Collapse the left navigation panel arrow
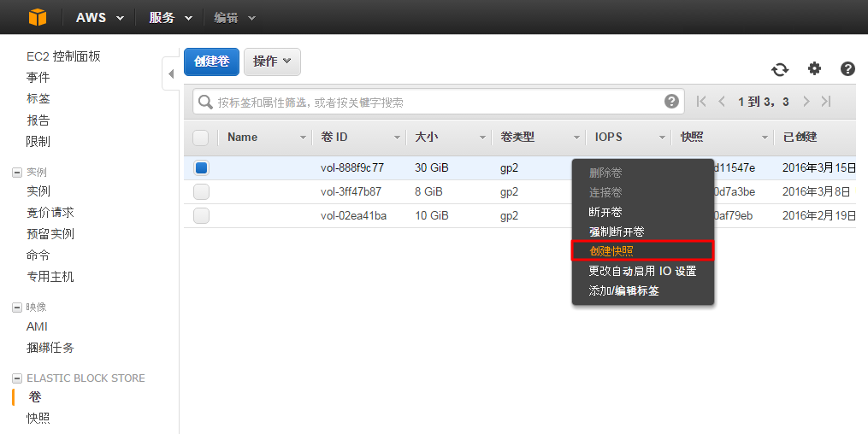Viewport: 868px width, 434px height. [171, 73]
